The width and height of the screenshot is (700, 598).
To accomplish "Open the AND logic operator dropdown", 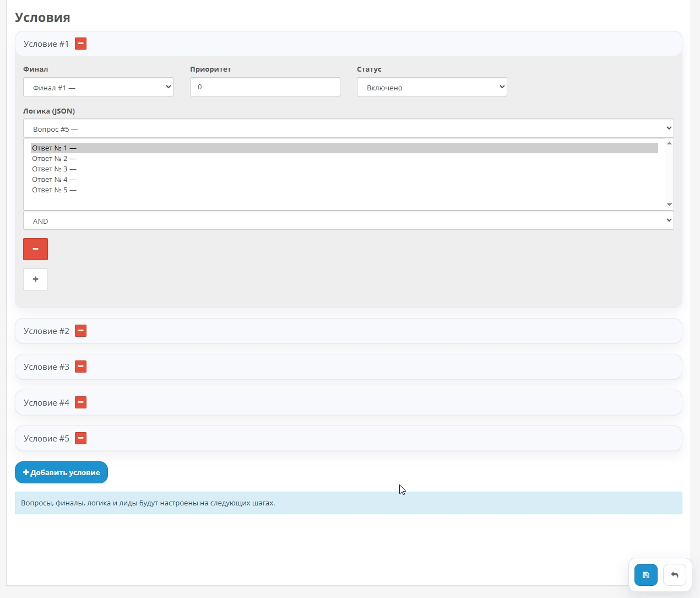I will coord(348,220).
